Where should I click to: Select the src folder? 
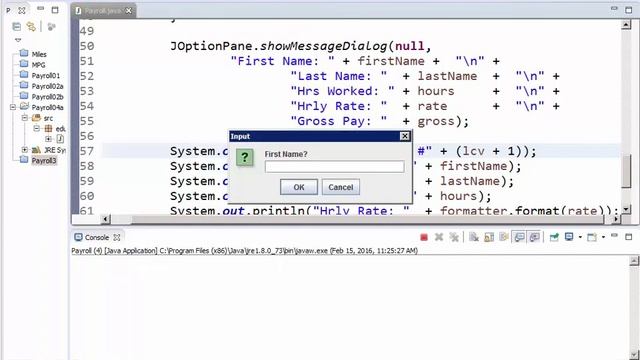pyautogui.click(x=48, y=118)
